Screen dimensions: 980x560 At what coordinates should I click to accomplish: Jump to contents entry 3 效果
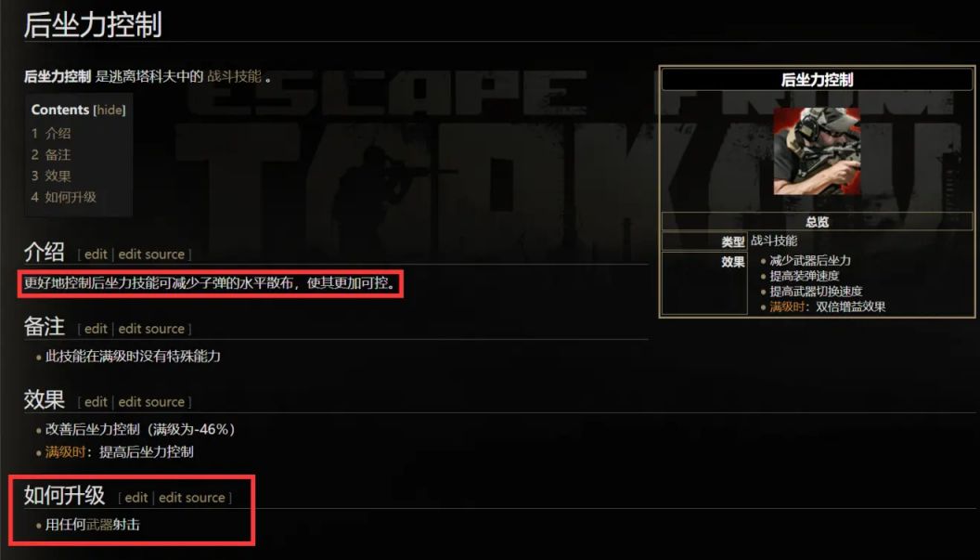tap(51, 176)
